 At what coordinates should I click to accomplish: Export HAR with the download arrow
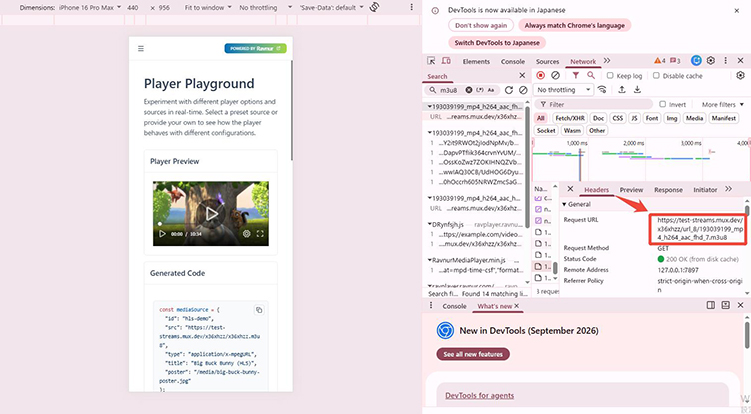637,90
